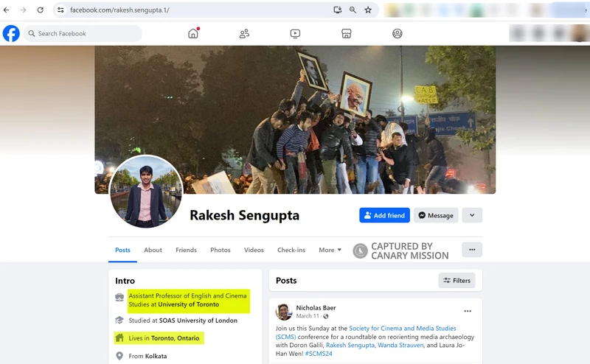Click the browser forward arrow

click(x=24, y=10)
